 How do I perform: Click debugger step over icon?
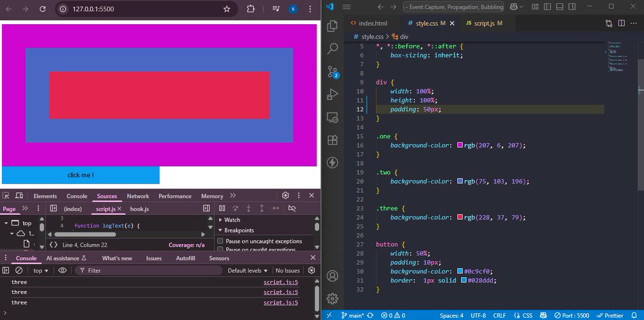click(235, 208)
